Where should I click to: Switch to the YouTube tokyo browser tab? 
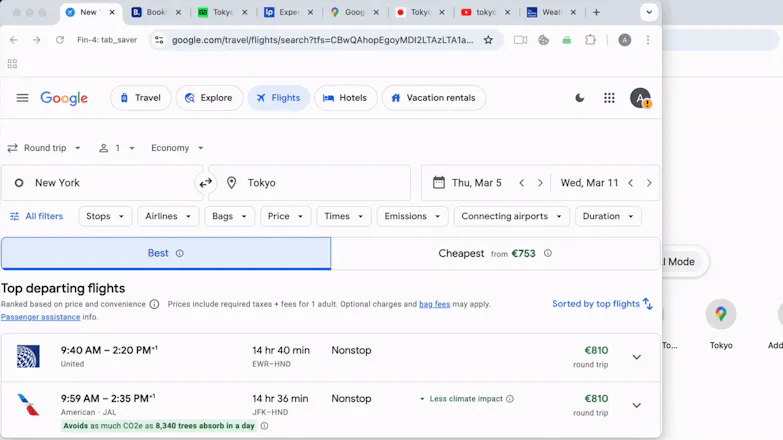tap(485, 12)
